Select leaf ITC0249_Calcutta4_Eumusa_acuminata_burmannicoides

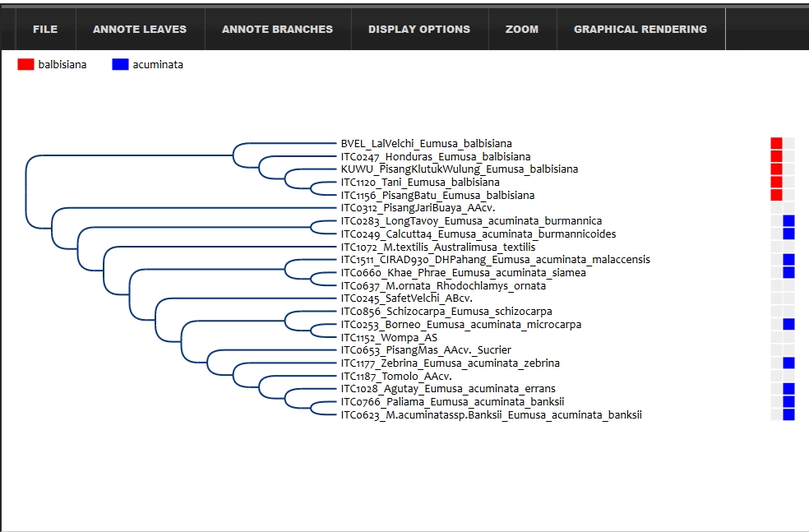click(478, 234)
